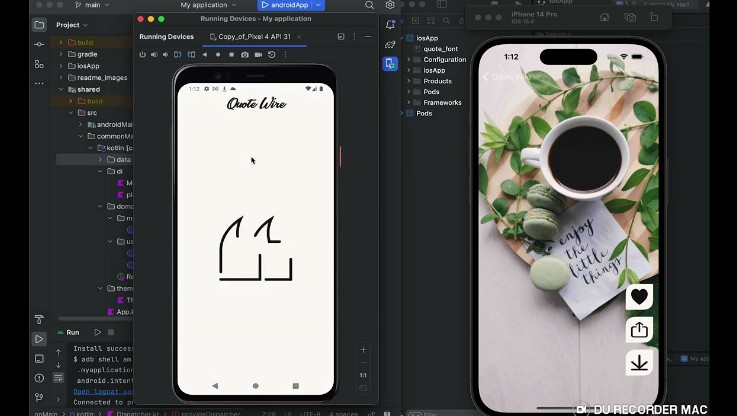
Task: Click the Search Everywhere magnifier icon
Action: (x=369, y=5)
